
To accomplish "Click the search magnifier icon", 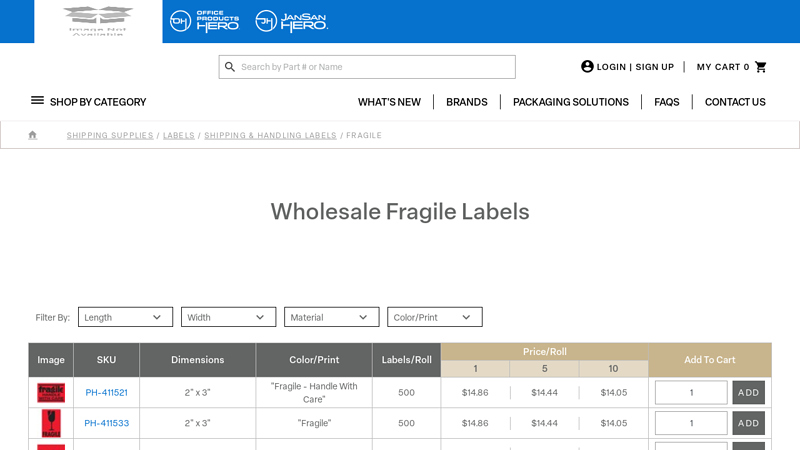I will click(230, 67).
